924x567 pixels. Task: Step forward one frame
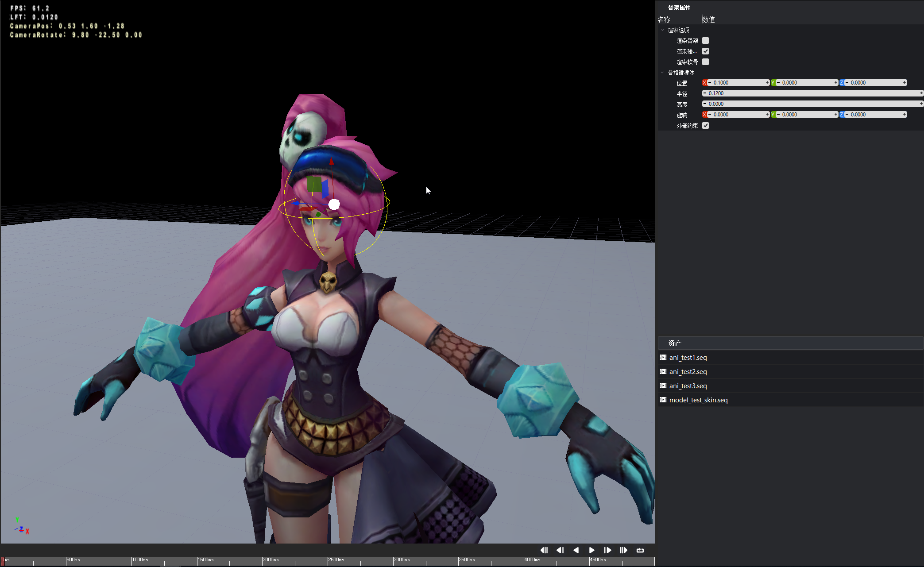(x=608, y=550)
